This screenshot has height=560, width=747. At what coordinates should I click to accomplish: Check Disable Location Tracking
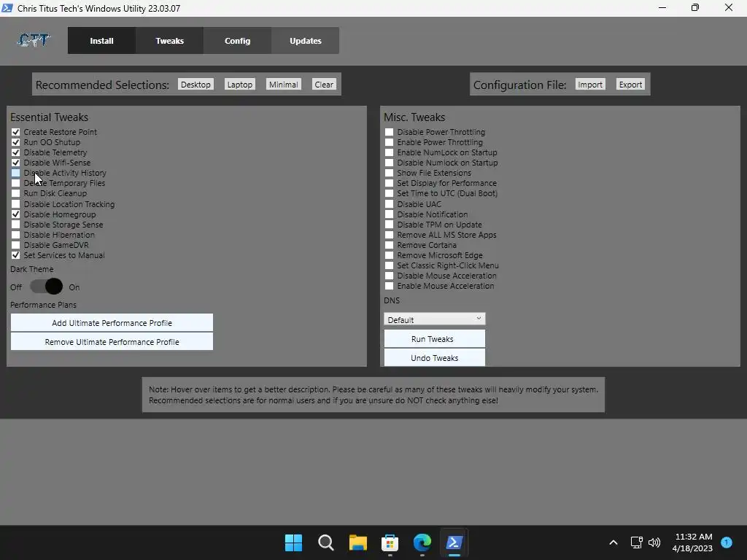[16, 204]
